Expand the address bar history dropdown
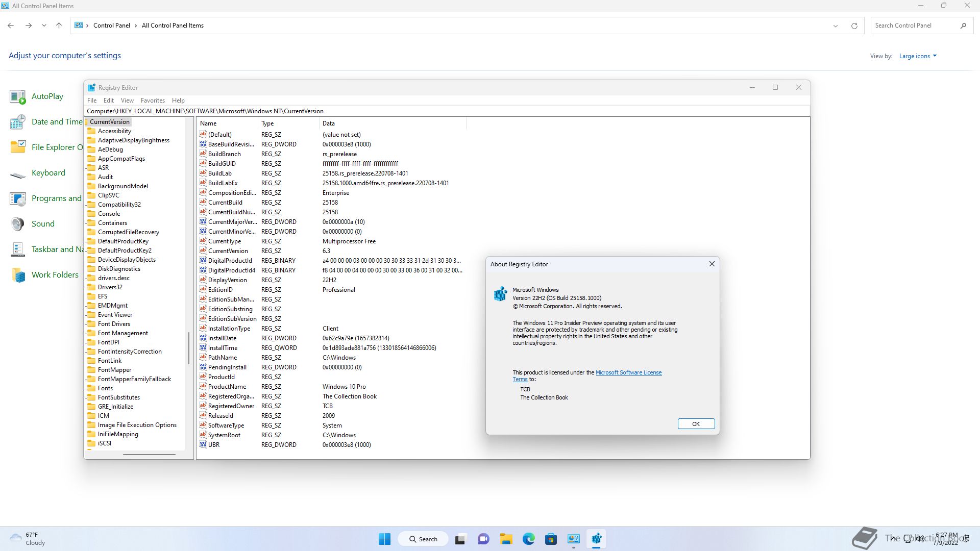Screen dimensions: 980x551 tap(836, 26)
